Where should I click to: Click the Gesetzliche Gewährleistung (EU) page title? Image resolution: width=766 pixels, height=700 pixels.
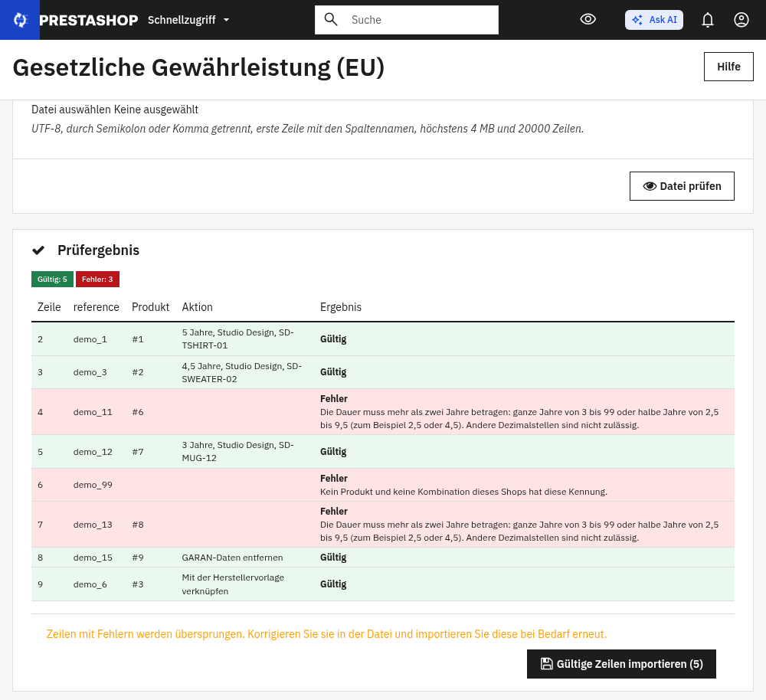[x=198, y=67]
